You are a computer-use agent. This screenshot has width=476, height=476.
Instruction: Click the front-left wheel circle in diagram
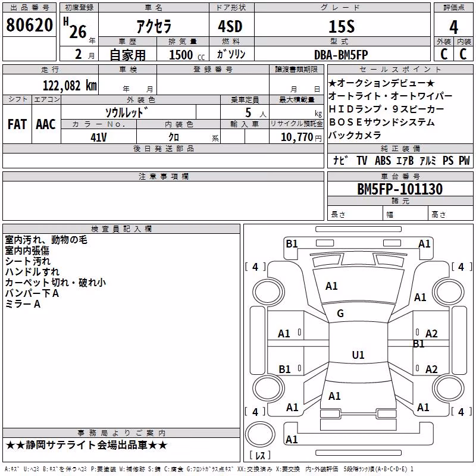click(x=268, y=292)
